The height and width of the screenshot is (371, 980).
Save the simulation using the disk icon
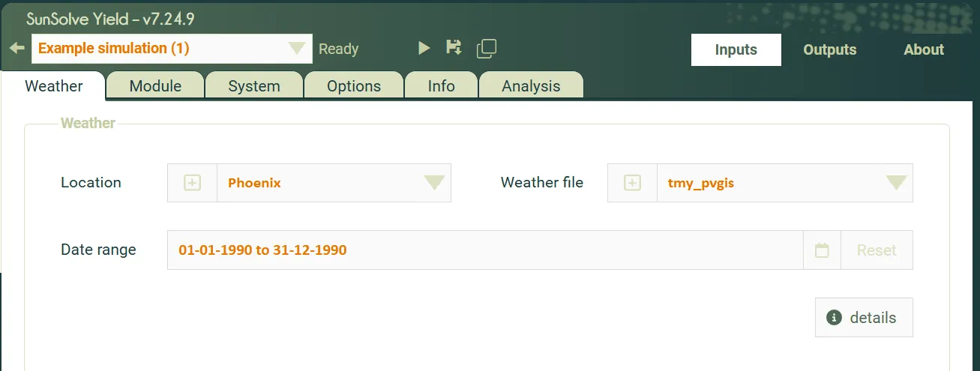(x=454, y=48)
